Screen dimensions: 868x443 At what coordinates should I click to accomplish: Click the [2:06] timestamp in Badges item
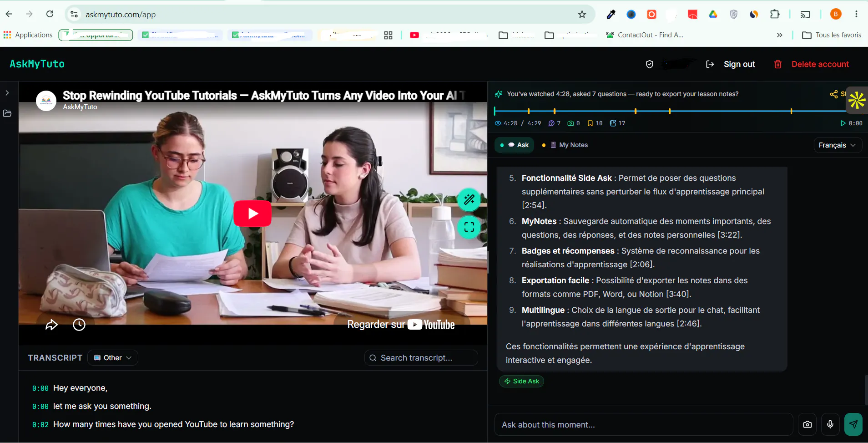(641, 265)
